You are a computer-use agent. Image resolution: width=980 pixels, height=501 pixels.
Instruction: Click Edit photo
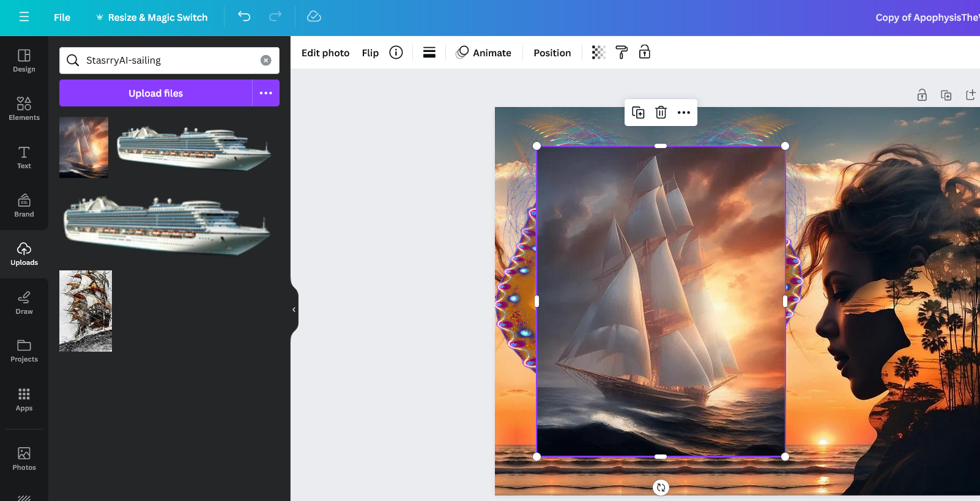click(325, 53)
